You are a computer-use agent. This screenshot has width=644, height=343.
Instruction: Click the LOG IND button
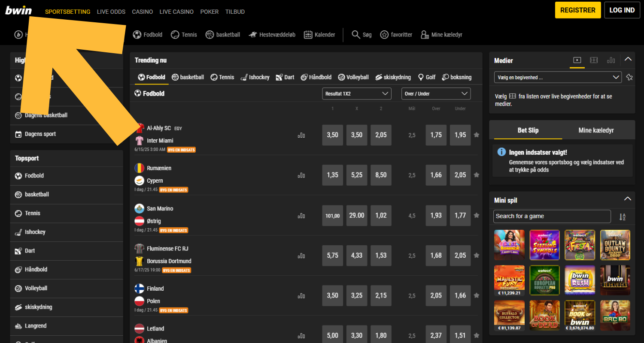622,10
